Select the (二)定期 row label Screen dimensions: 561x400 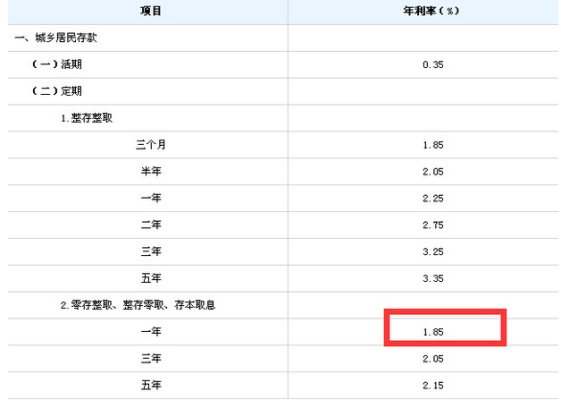pos(57,91)
